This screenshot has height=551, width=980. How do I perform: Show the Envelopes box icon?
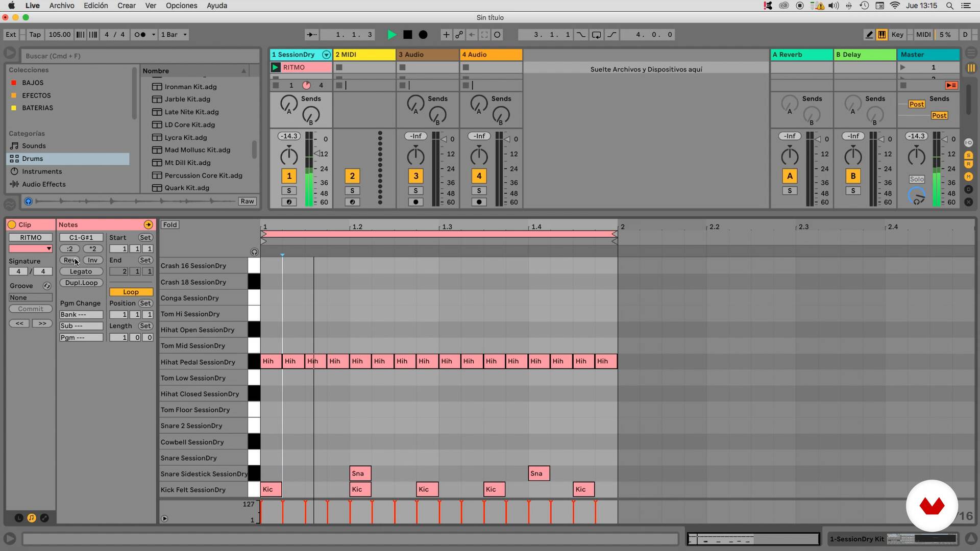pyautogui.click(x=44, y=518)
